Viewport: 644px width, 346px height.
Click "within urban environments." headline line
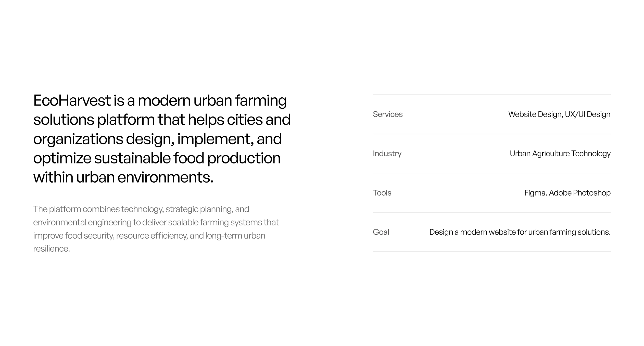tap(123, 177)
